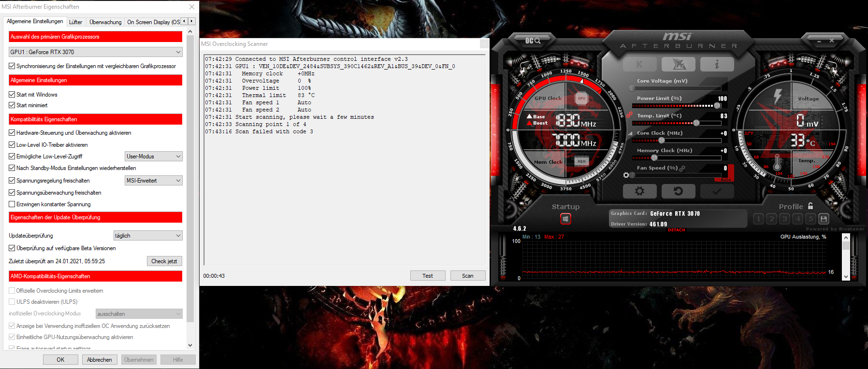The image size is (868, 369).
Task: Uncheck Spannungsüberwachung freischalten
Action: (12, 193)
